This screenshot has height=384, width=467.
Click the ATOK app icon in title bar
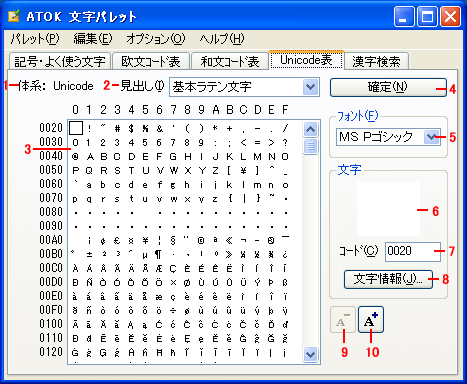pyautogui.click(x=15, y=16)
